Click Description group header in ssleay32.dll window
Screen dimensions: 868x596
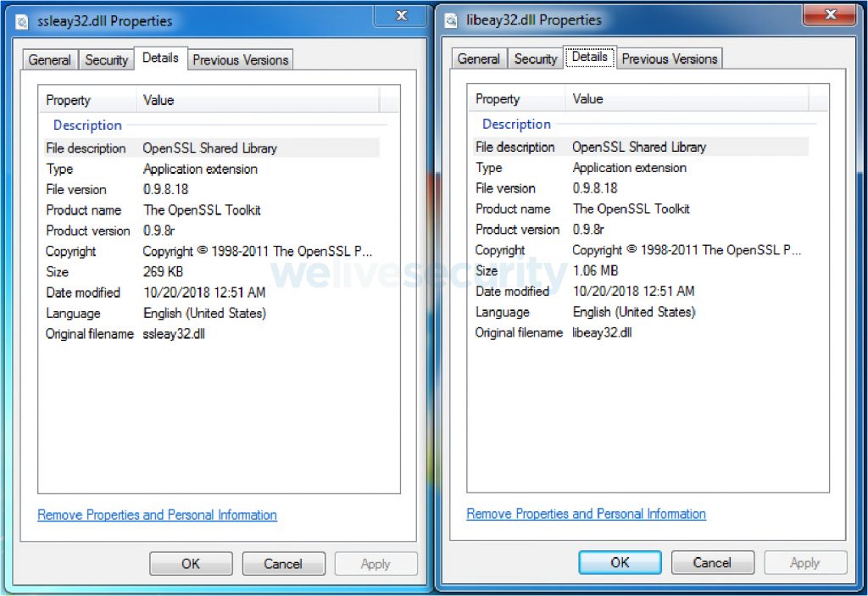click(x=87, y=125)
